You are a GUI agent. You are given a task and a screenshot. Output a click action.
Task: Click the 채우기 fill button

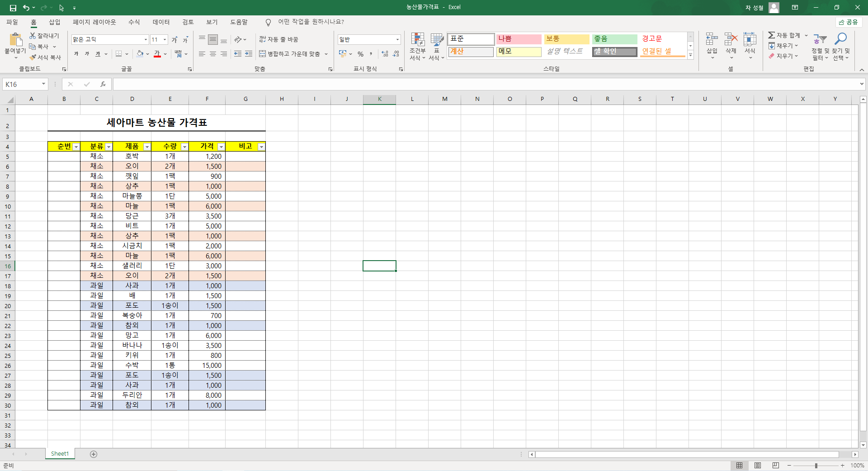click(x=783, y=46)
